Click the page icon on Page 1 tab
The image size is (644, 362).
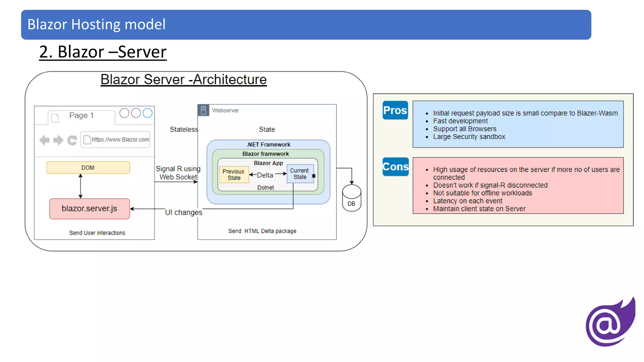(x=55, y=118)
